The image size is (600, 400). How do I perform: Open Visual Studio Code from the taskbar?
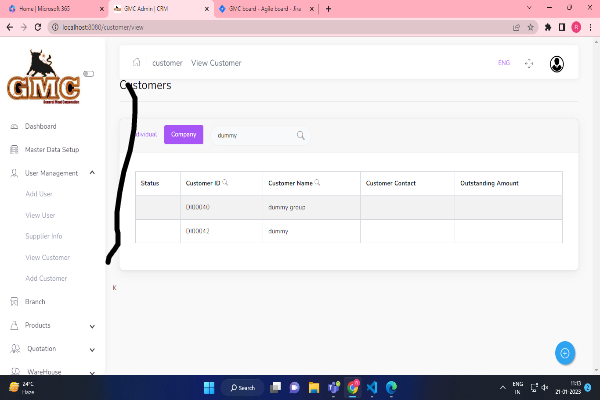(371, 387)
